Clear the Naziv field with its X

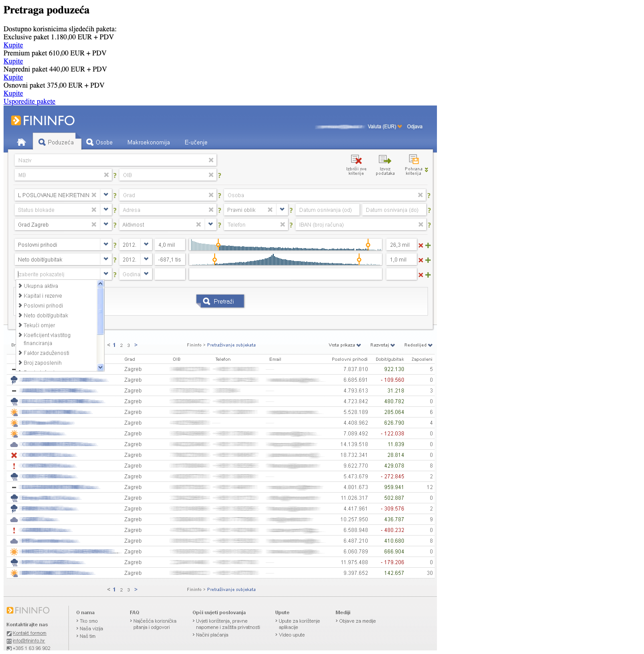(x=211, y=160)
